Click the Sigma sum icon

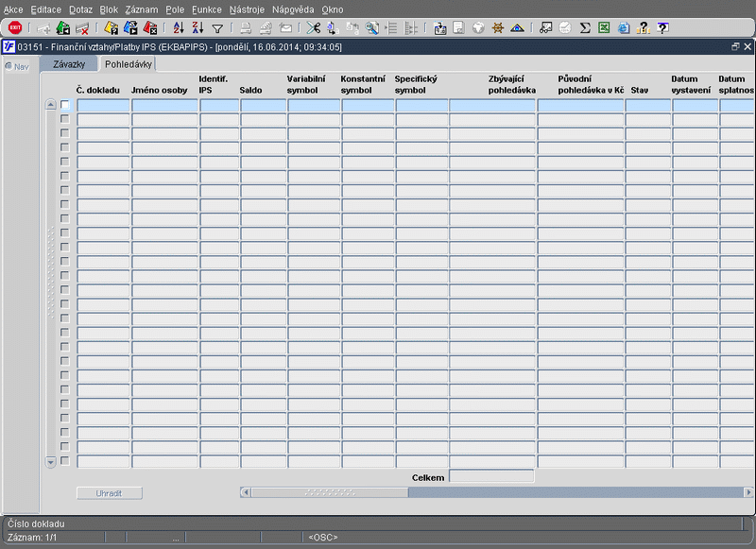point(585,28)
